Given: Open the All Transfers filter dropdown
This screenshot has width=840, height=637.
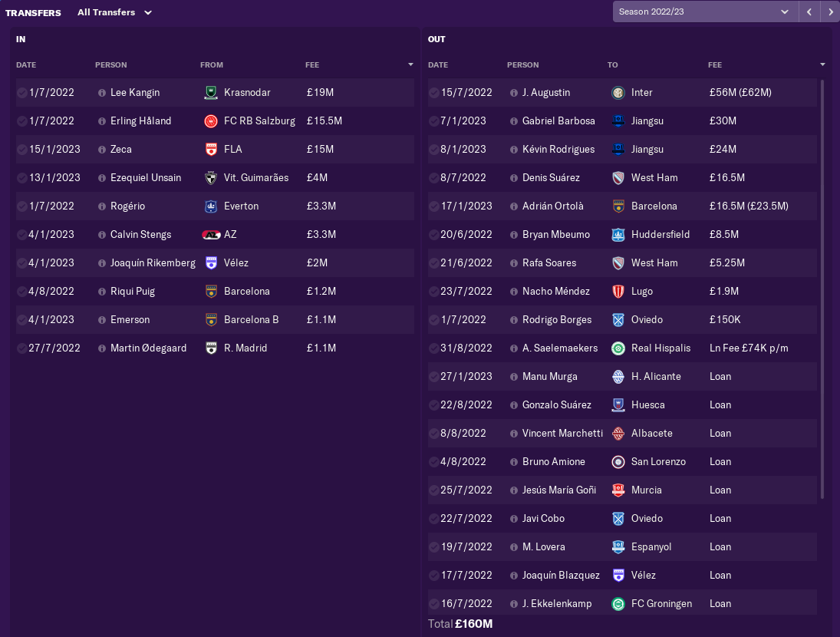Looking at the screenshot, I should pyautogui.click(x=114, y=12).
